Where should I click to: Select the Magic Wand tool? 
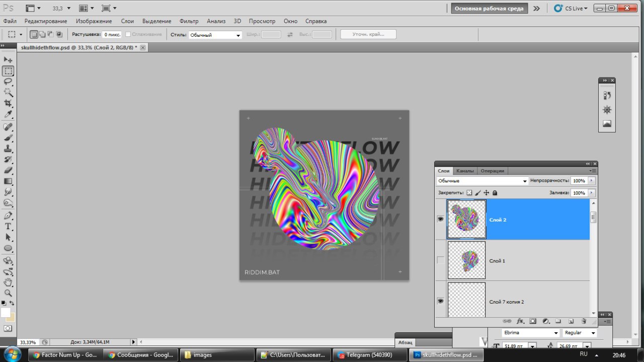coord(8,92)
